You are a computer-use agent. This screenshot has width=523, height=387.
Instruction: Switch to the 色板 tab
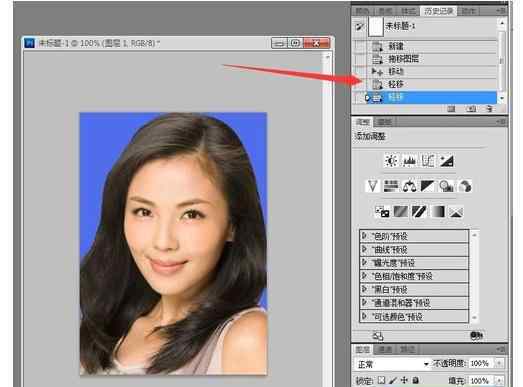click(x=385, y=11)
